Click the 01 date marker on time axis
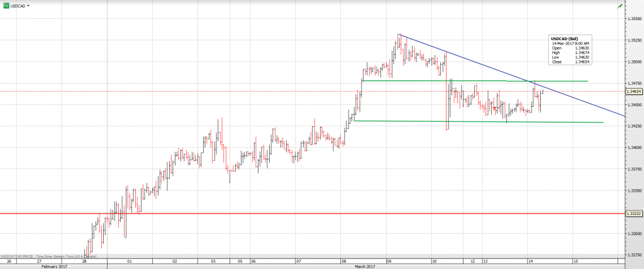 (129, 260)
